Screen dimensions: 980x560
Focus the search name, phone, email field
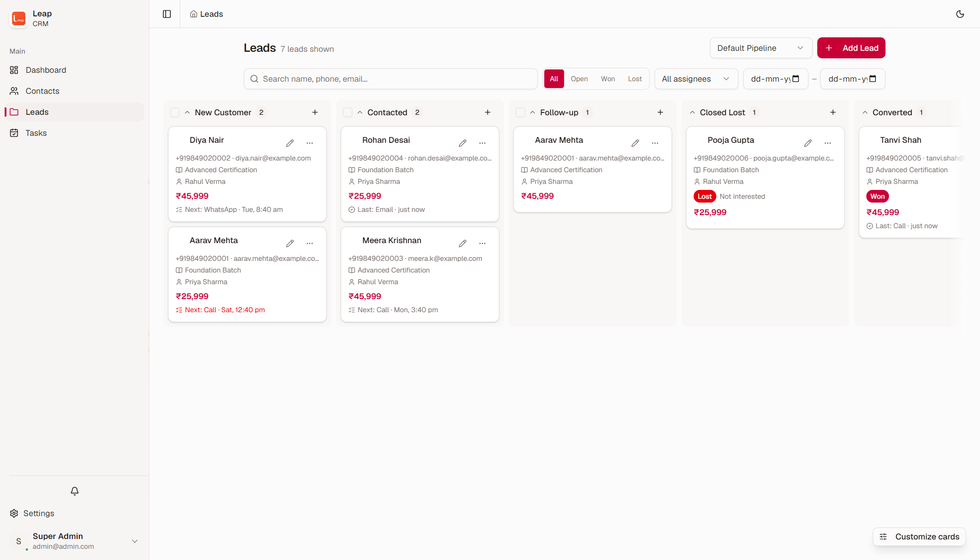(391, 79)
